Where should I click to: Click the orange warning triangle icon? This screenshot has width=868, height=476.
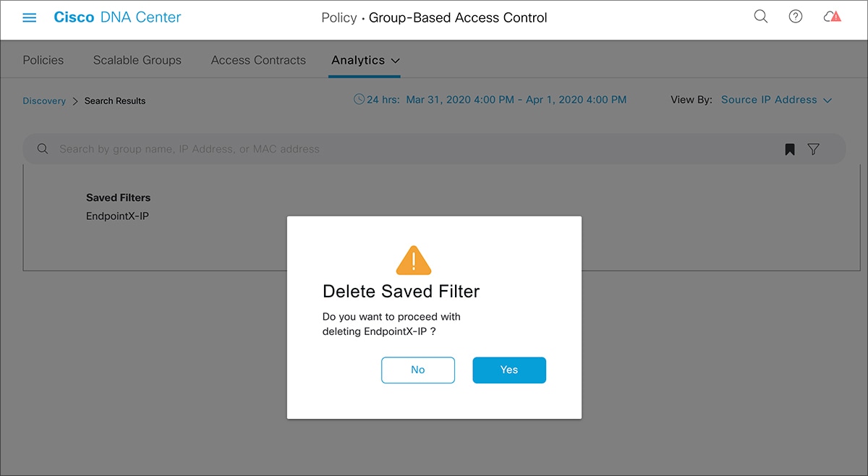click(414, 260)
